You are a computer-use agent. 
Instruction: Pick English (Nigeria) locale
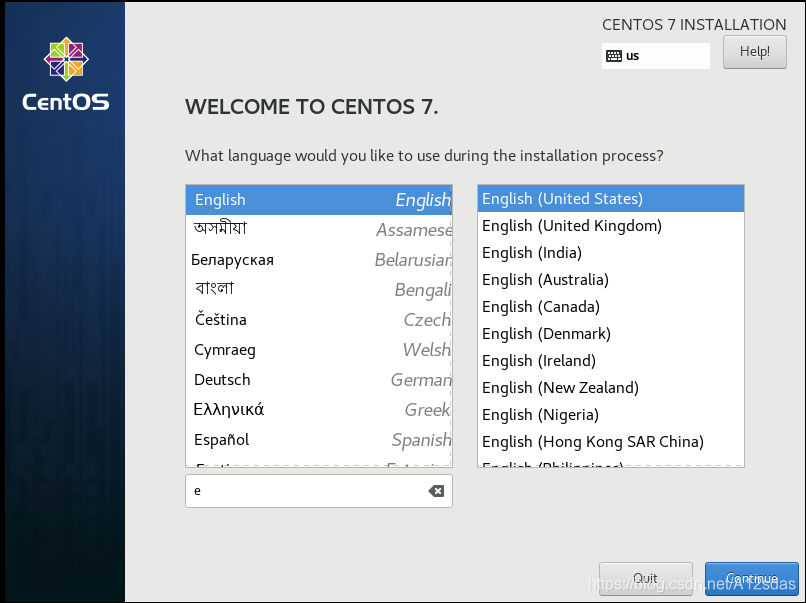611,414
